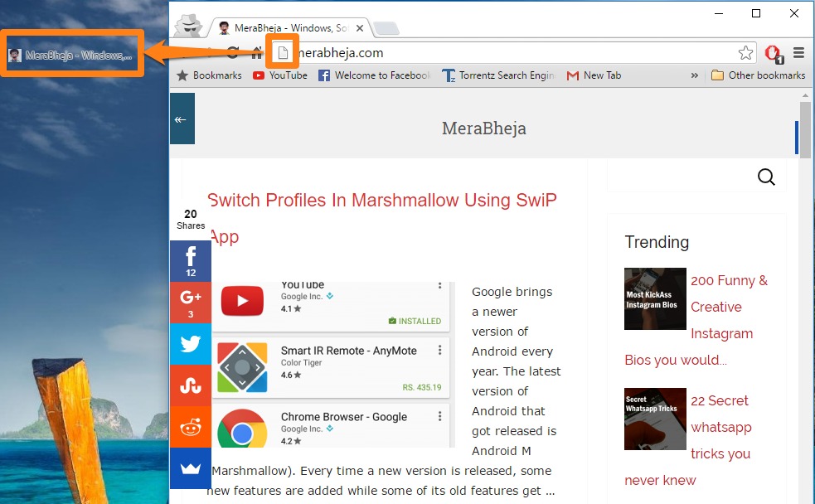Click the blue crown share icon
815x504 pixels.
tap(190, 468)
